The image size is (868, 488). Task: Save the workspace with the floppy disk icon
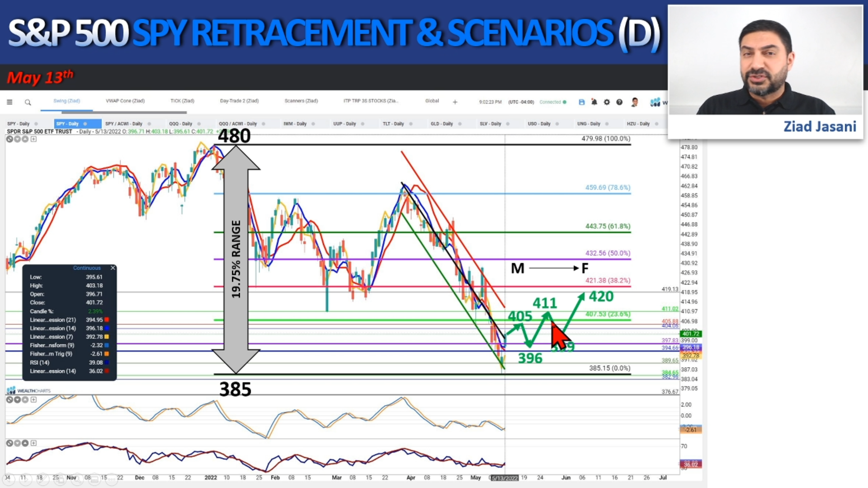(582, 102)
